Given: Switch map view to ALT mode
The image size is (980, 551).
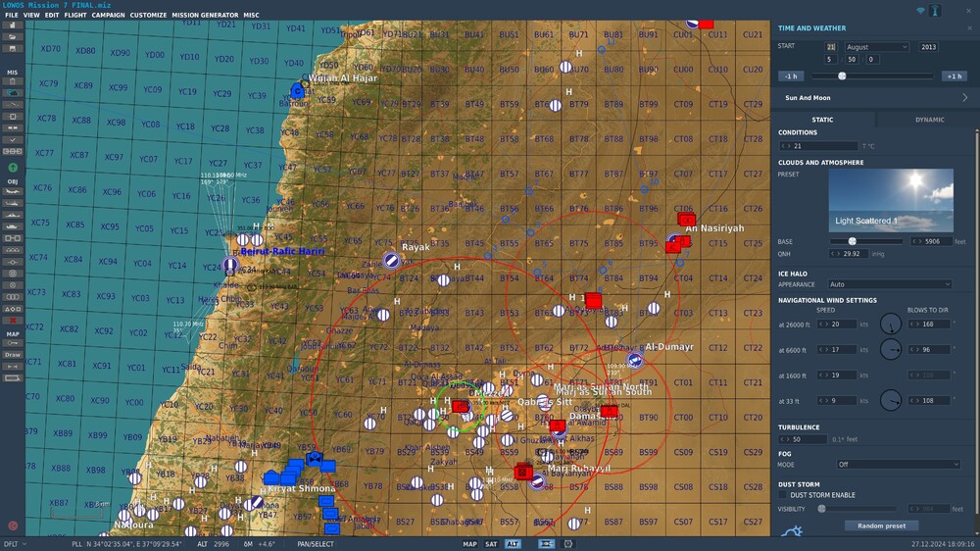Looking at the screenshot, I should (x=513, y=544).
